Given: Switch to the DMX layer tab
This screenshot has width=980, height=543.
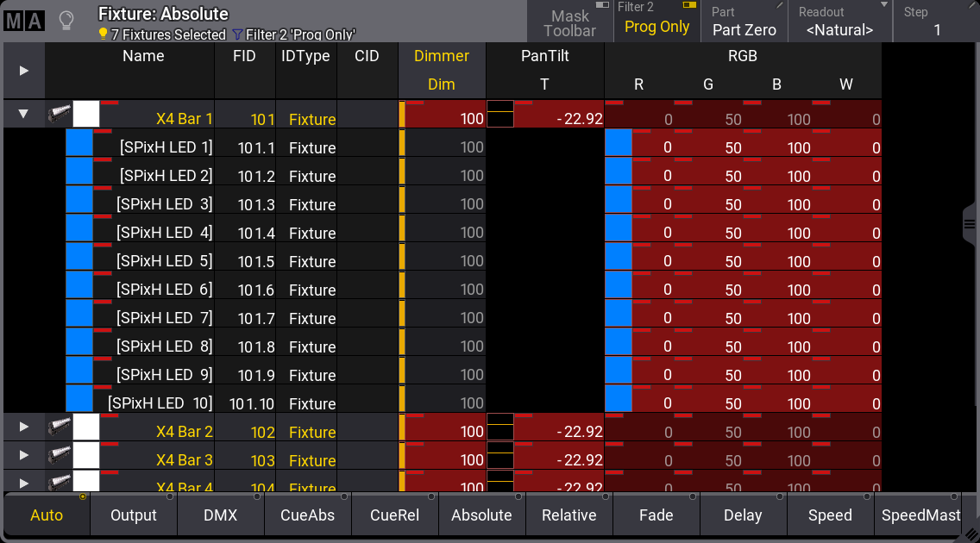Looking at the screenshot, I should pos(221,515).
